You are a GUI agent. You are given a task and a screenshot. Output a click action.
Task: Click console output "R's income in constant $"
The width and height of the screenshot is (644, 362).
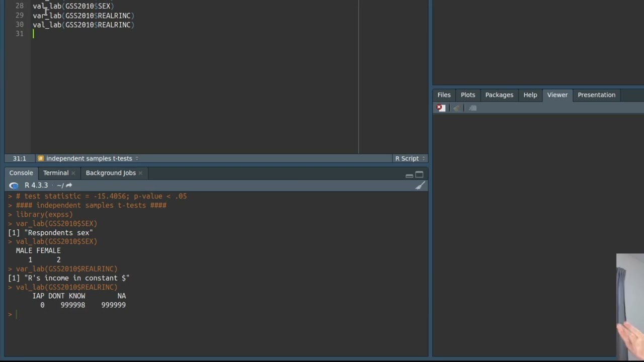tap(76, 278)
